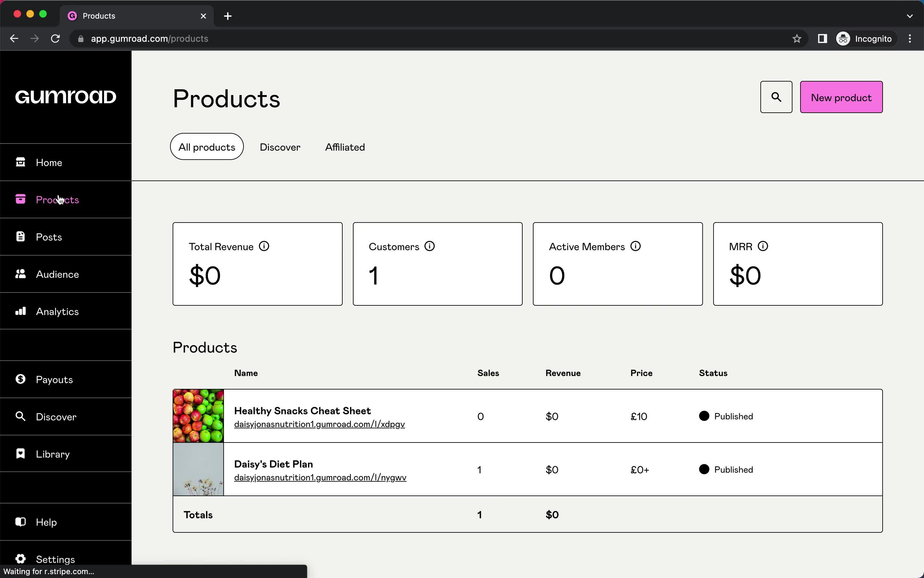Open the Analytics menu item

66,311
